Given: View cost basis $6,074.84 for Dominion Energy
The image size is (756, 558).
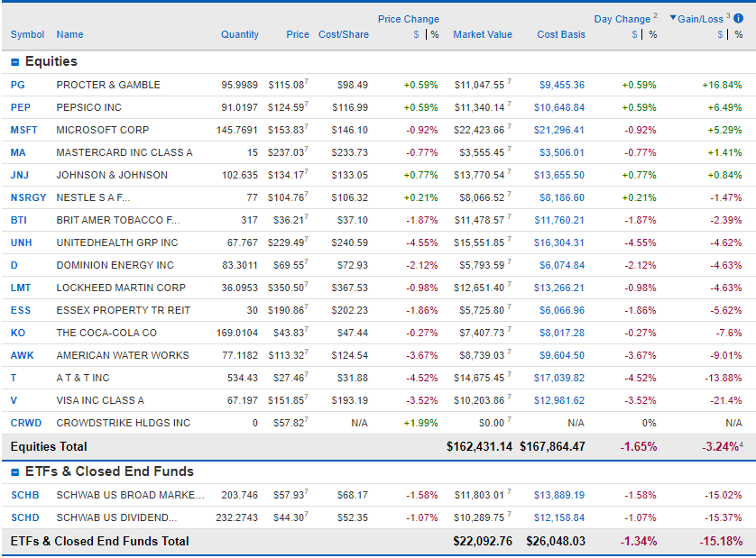Looking at the screenshot, I should click(562, 266).
